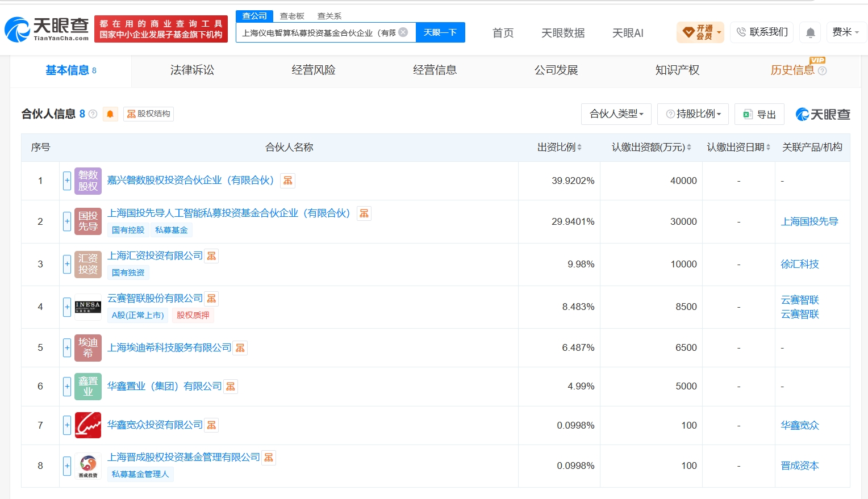The image size is (868, 499).
Task: Click the red 国家中小企业发展子基金 banner
Action: click(x=161, y=29)
